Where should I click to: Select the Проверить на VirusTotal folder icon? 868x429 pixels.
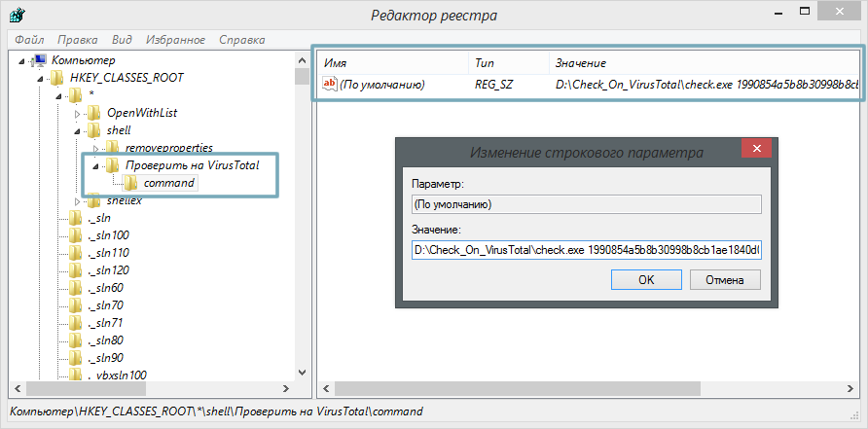pyautogui.click(x=112, y=165)
